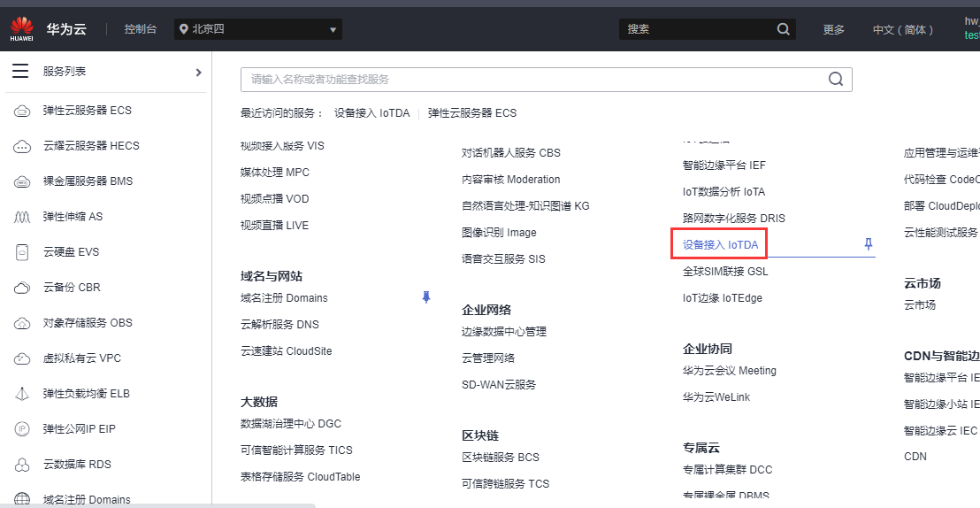Open 云速建站 CloudSite
This screenshot has width=980, height=508.
point(287,351)
